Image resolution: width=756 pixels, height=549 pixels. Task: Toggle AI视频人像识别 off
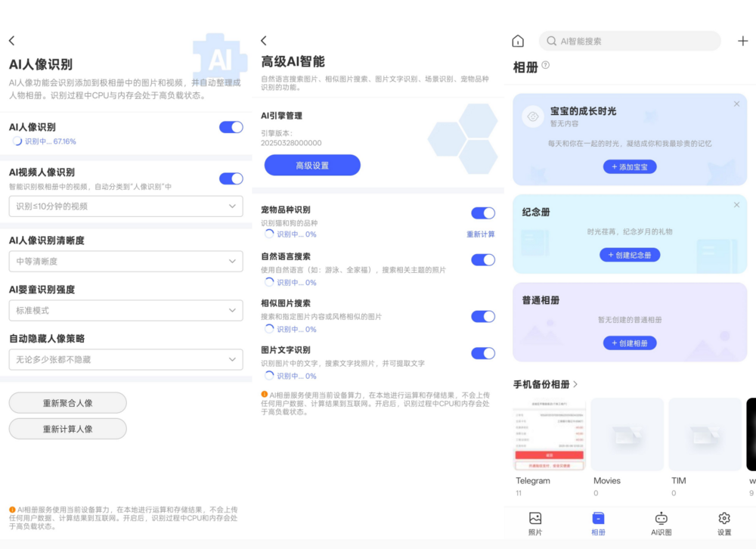[x=231, y=178]
